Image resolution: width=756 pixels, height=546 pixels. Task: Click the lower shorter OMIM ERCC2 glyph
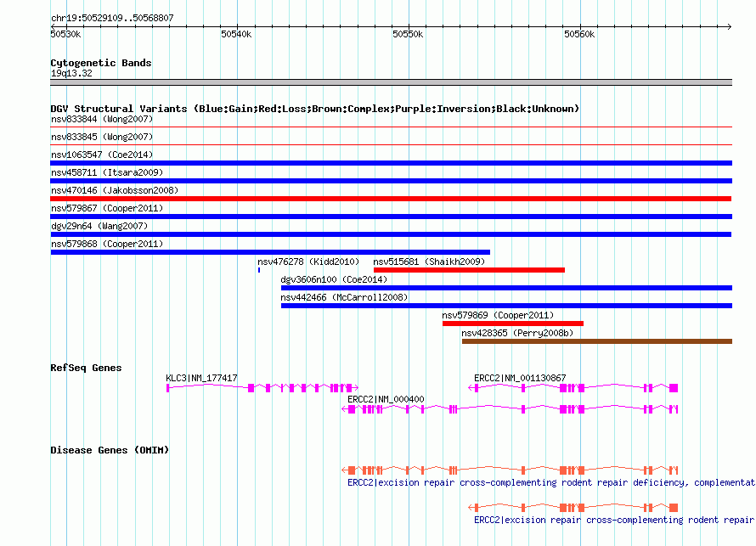(573, 508)
